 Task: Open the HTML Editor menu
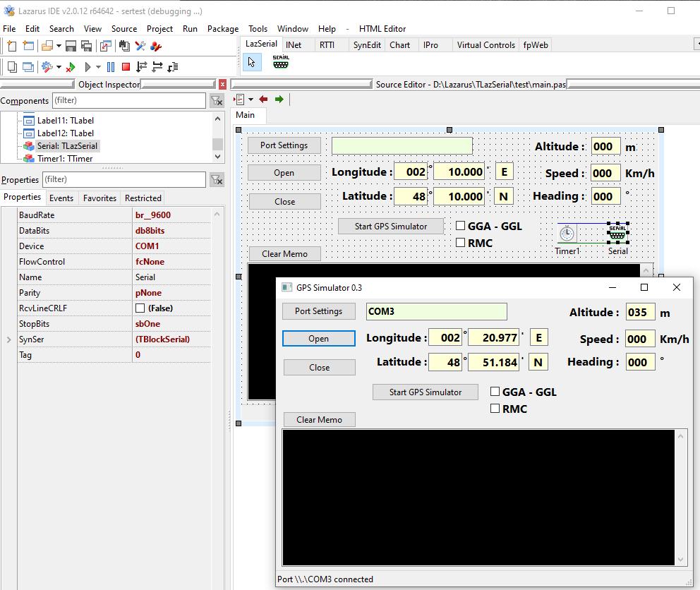[382, 29]
